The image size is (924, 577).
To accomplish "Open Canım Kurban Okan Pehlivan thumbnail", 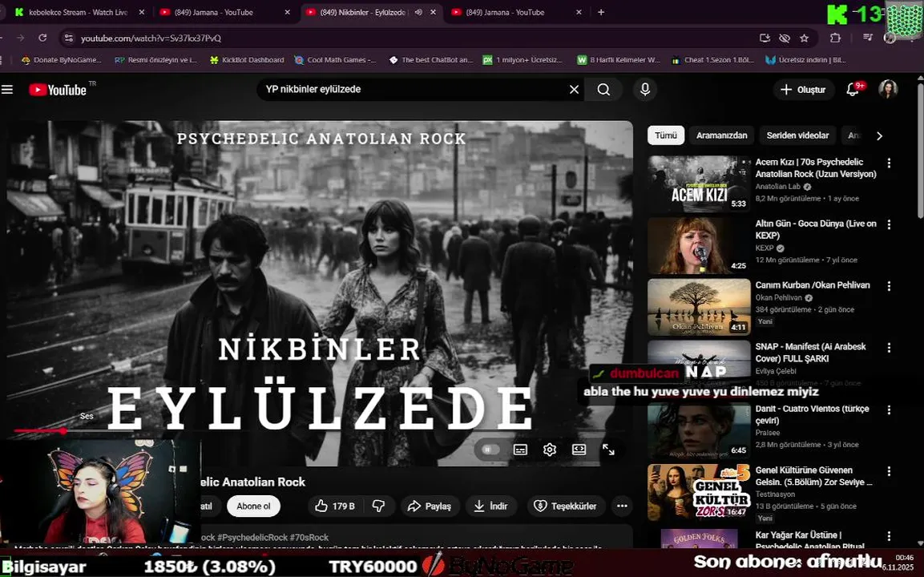I will point(699,307).
